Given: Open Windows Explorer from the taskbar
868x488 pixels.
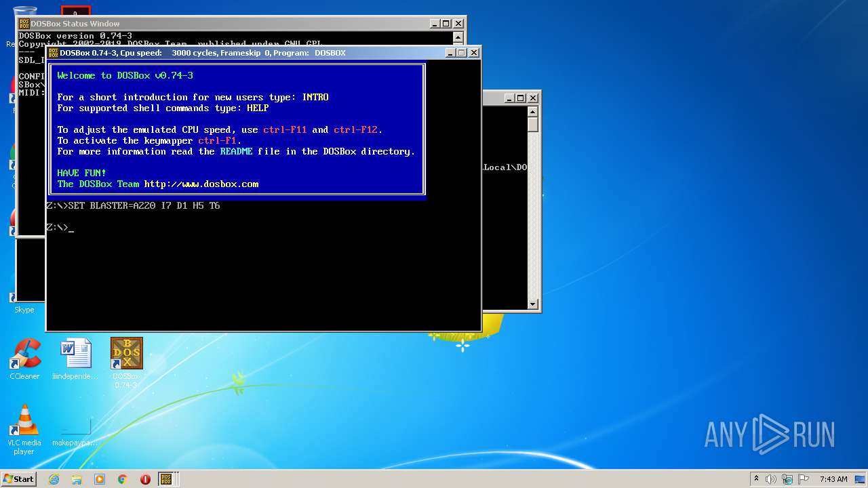Looking at the screenshot, I should tap(77, 479).
